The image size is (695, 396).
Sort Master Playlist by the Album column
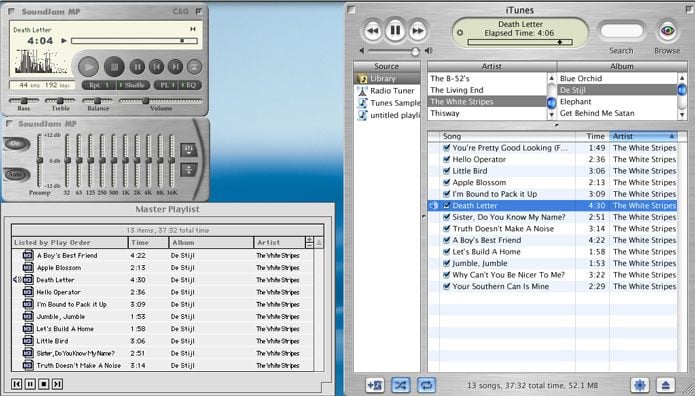point(211,243)
